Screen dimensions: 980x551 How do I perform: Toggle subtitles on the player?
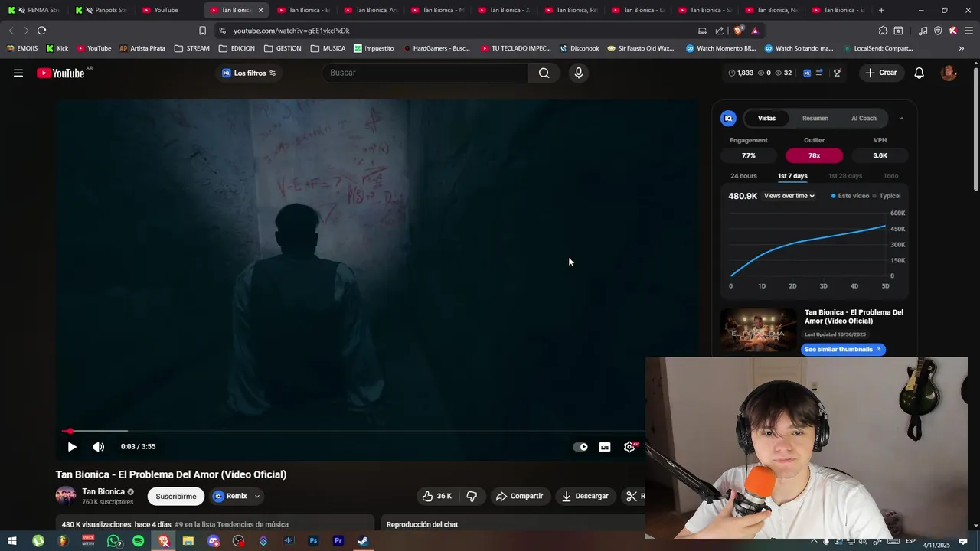(605, 447)
